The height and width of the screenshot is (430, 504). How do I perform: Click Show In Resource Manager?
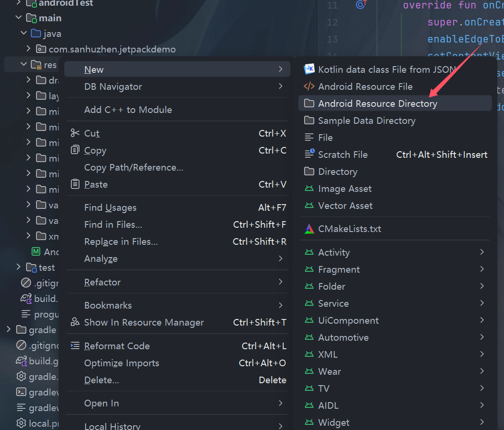(144, 322)
